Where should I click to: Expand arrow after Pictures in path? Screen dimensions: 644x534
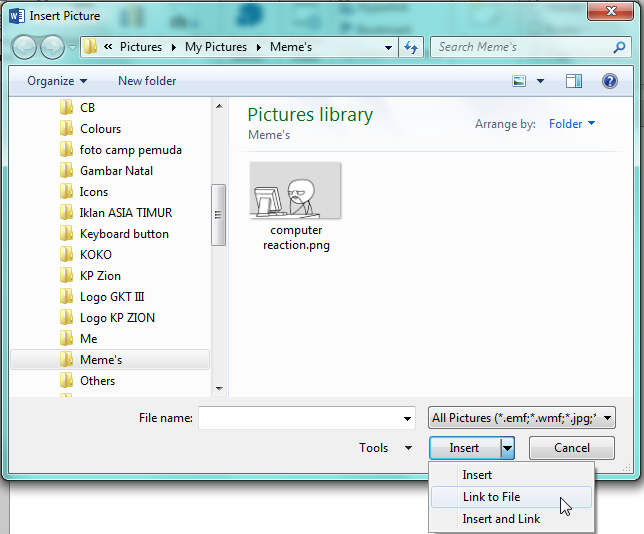(174, 48)
